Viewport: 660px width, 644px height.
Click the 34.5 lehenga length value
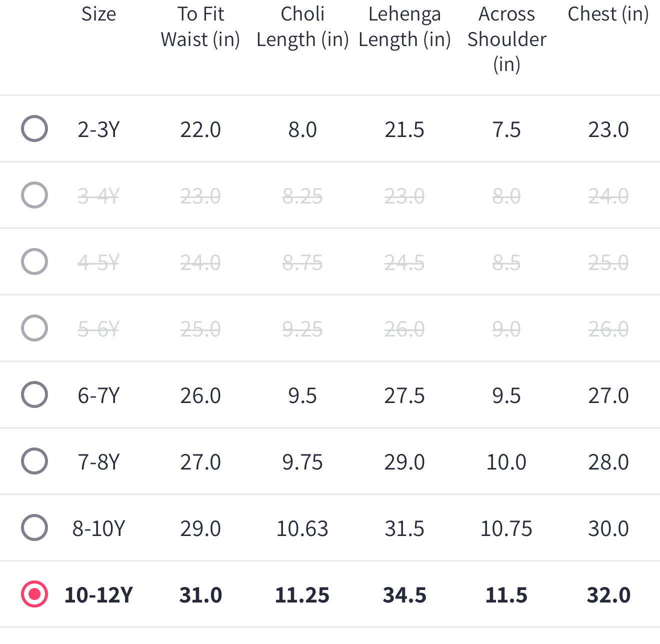pos(404,595)
